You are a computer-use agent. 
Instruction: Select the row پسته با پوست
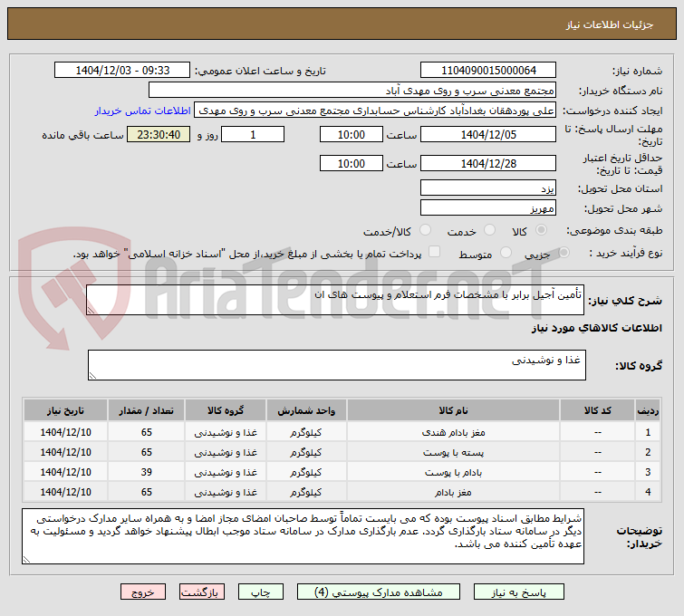(x=342, y=452)
